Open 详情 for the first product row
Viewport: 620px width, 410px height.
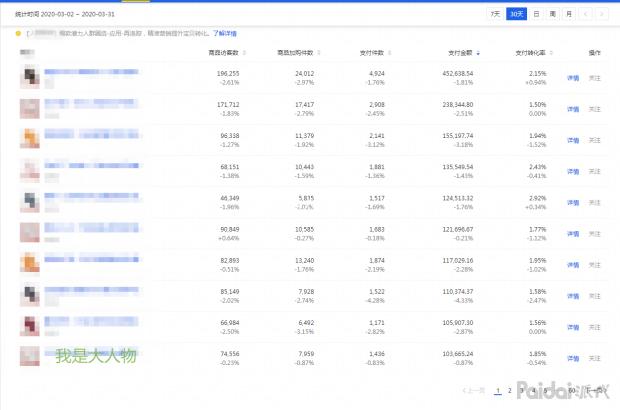tap(573, 77)
